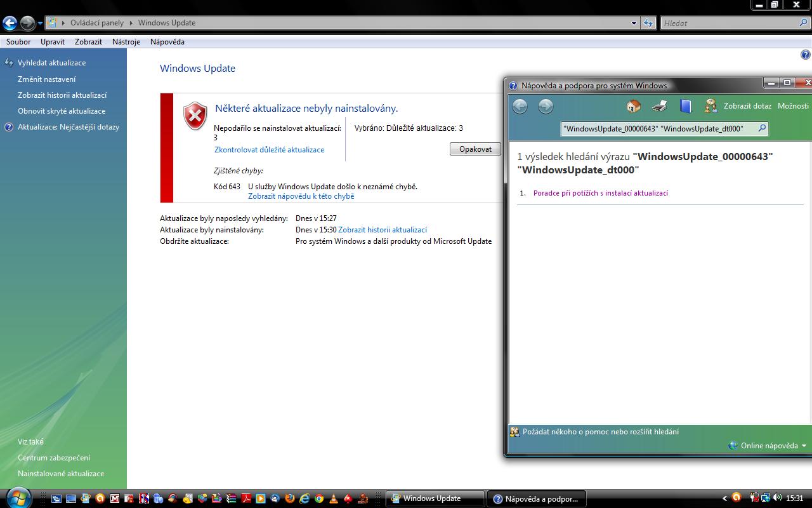Click the Home icon in Help window
Image resolution: width=812 pixels, height=508 pixels.
coord(633,106)
